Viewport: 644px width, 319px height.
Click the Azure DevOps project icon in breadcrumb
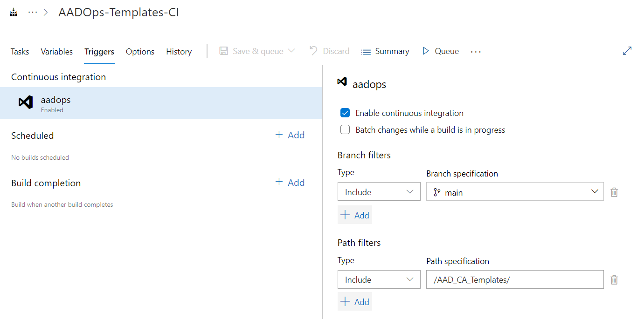[14, 13]
